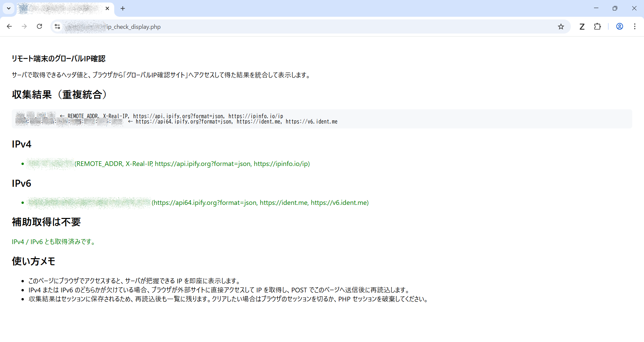Open the tab search chevron dropdown
The width and height of the screenshot is (644, 342).
pos(8,8)
